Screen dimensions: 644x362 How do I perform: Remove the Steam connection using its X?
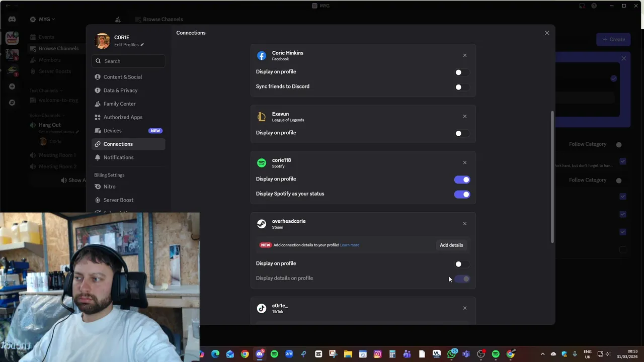465,223
